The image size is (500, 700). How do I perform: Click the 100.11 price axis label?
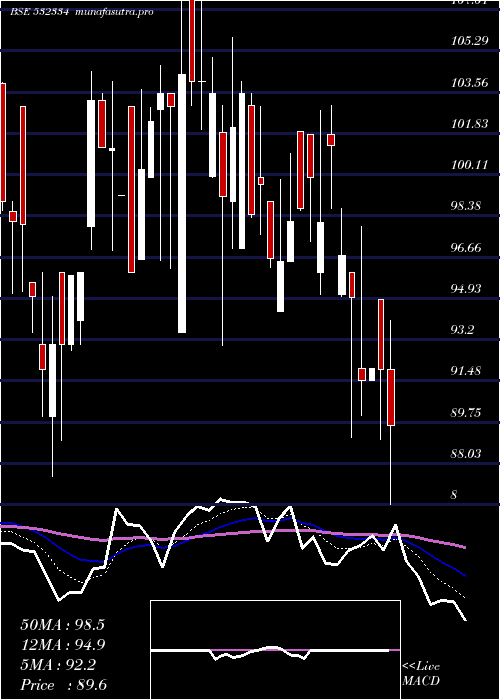coord(469,165)
